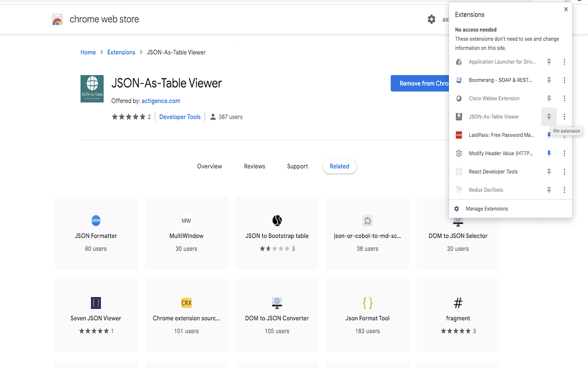Click JSON Formatter card title
The height and width of the screenshot is (368, 588).
(96, 236)
